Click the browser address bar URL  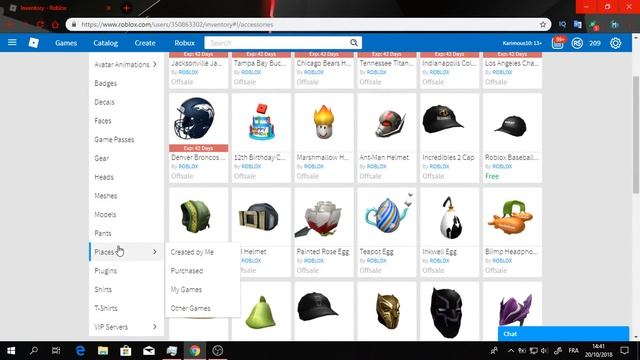pos(177,24)
